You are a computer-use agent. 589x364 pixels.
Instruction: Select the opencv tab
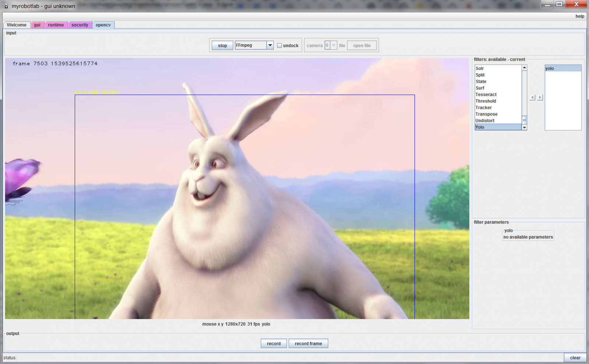[103, 25]
